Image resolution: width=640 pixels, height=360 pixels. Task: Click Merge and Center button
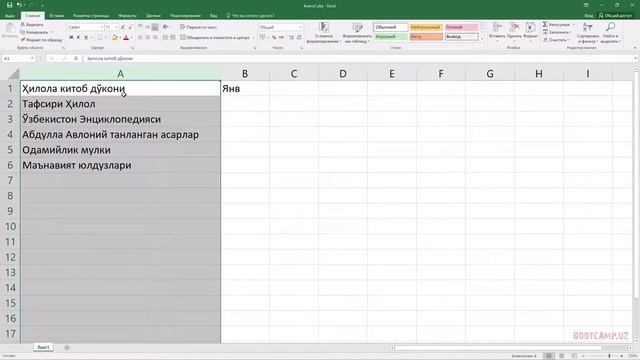pyautogui.click(x=215, y=38)
